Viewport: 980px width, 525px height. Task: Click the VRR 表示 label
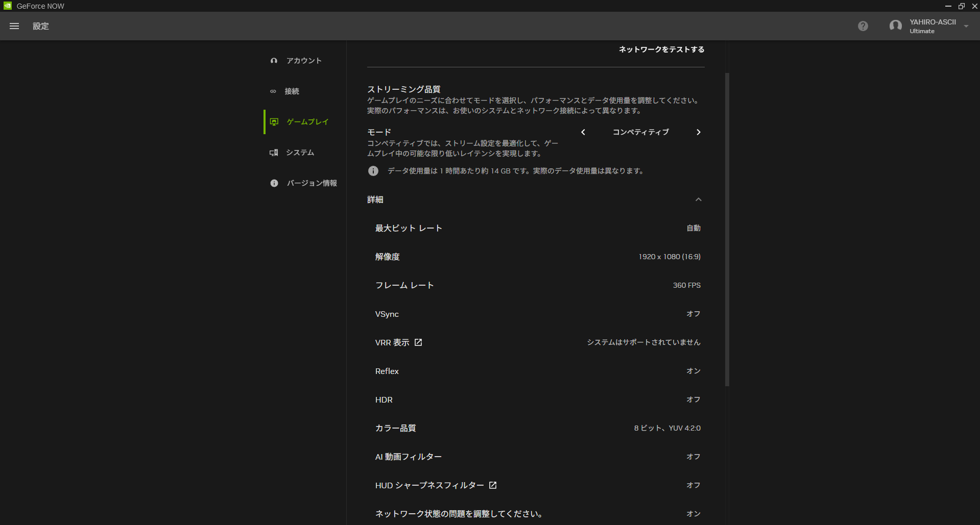pos(392,342)
